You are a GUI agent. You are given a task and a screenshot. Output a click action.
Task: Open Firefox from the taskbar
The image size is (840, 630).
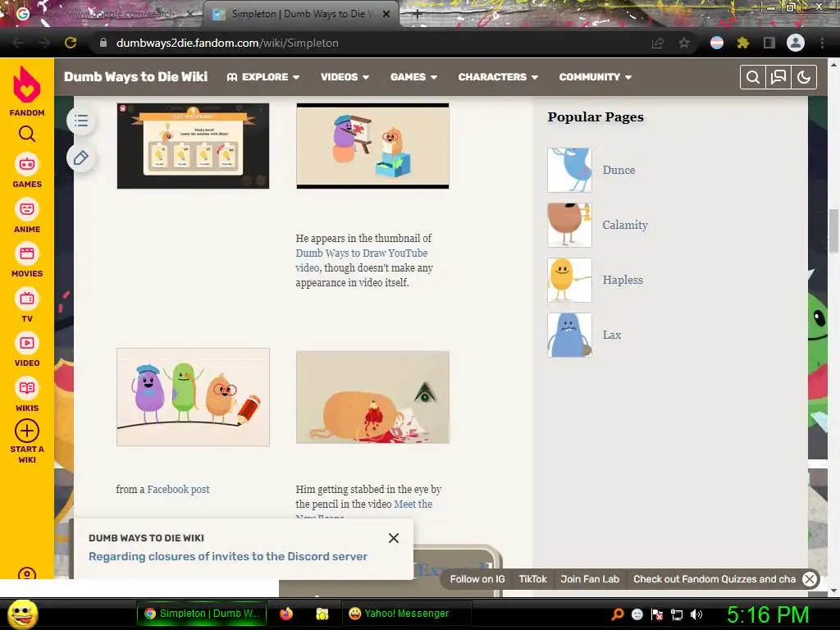286,614
